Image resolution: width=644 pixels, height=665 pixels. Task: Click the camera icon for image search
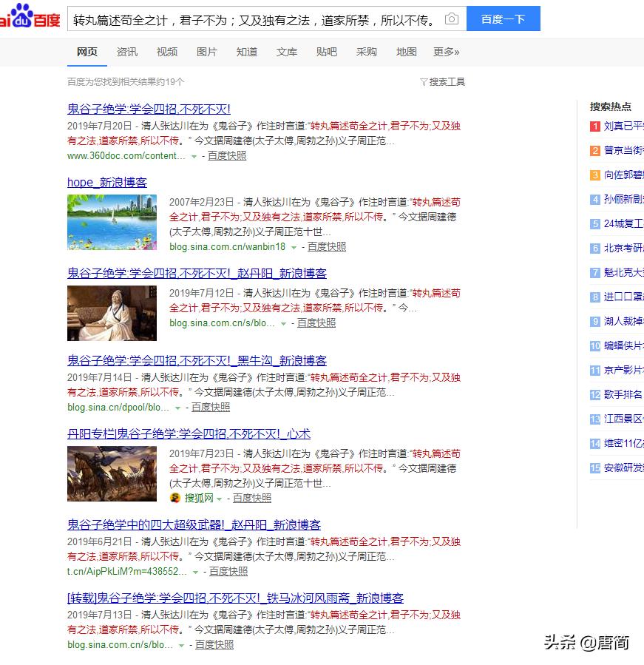[x=451, y=20]
